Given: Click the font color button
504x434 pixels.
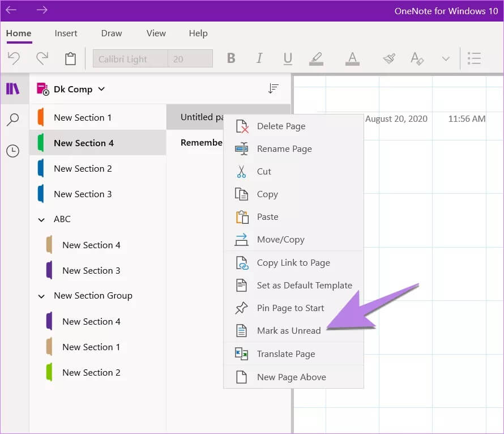Looking at the screenshot, I should point(352,58).
